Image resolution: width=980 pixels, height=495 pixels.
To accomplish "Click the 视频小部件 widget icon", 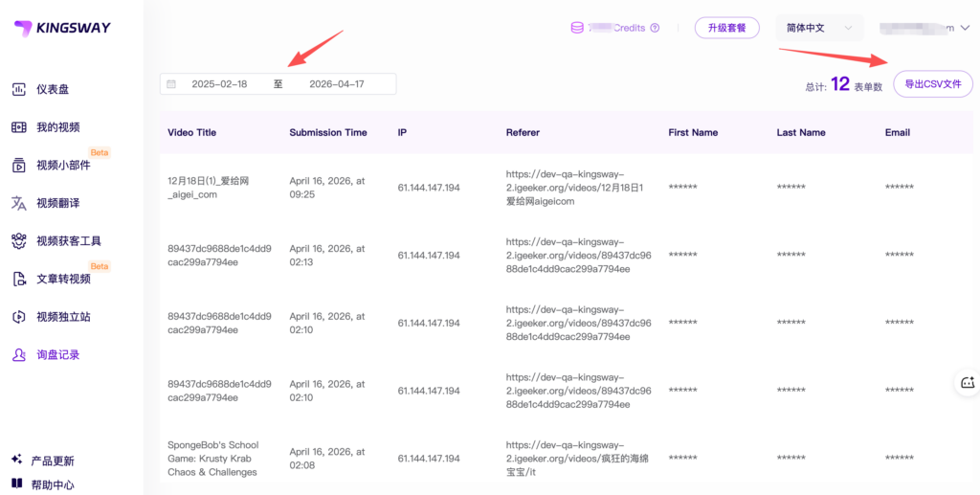I will [x=18, y=165].
